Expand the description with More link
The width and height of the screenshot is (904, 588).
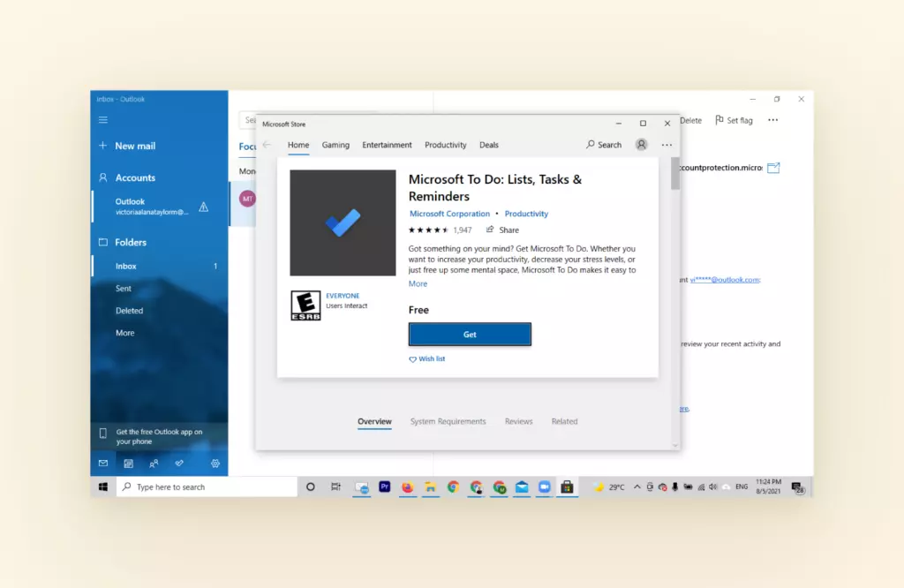click(x=418, y=284)
